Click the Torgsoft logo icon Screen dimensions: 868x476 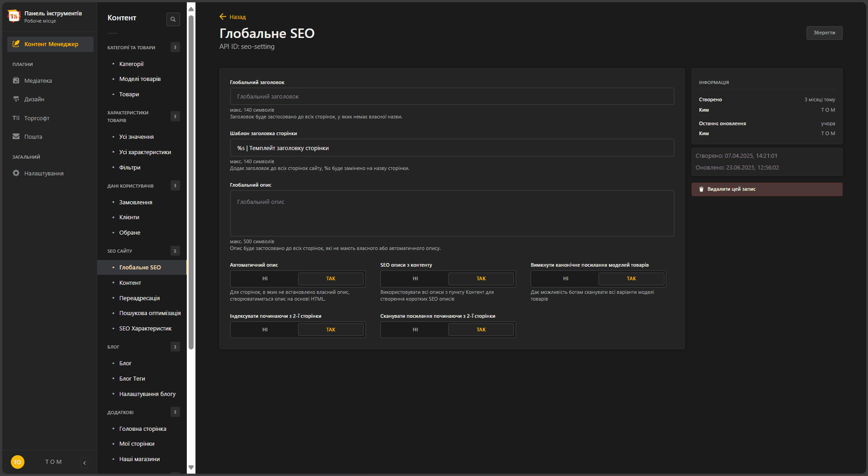pos(14,16)
